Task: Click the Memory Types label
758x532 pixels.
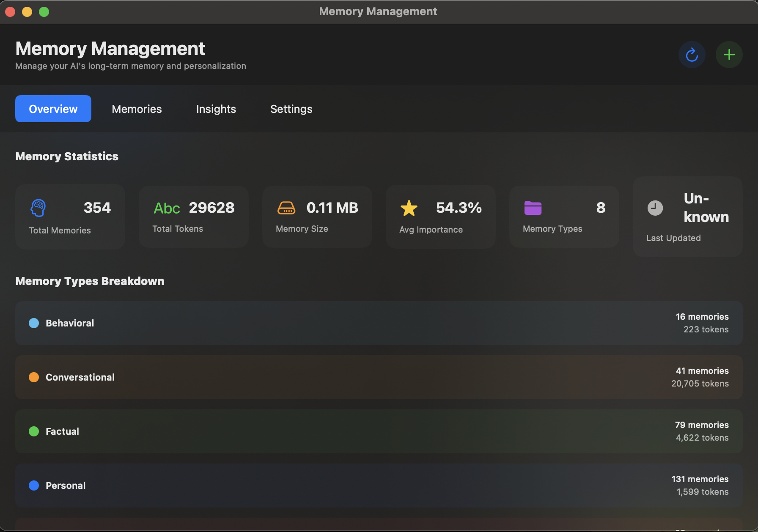Action: (552, 229)
